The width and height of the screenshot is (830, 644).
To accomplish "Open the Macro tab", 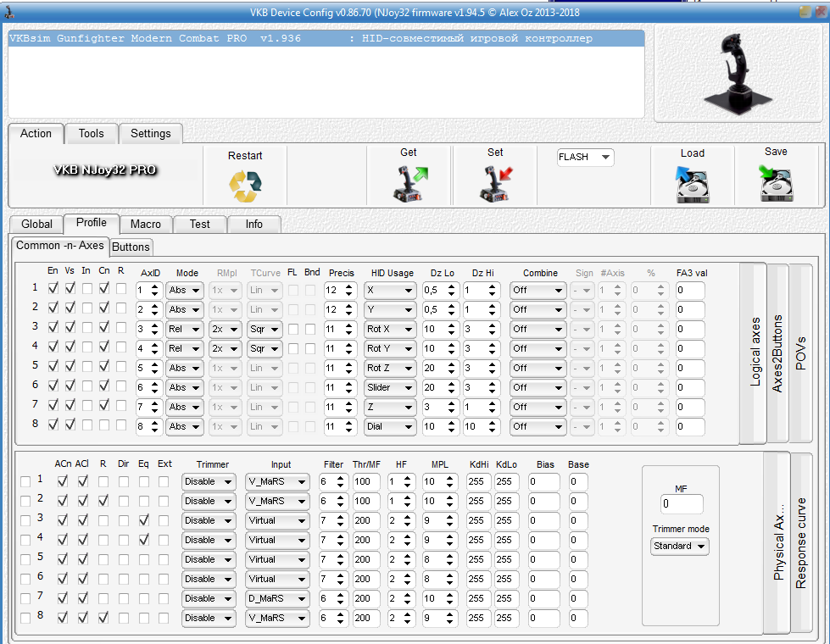I will (x=146, y=224).
